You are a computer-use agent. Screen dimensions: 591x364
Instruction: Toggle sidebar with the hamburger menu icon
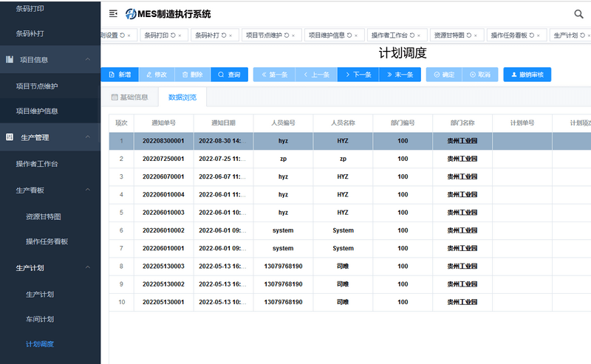point(113,14)
